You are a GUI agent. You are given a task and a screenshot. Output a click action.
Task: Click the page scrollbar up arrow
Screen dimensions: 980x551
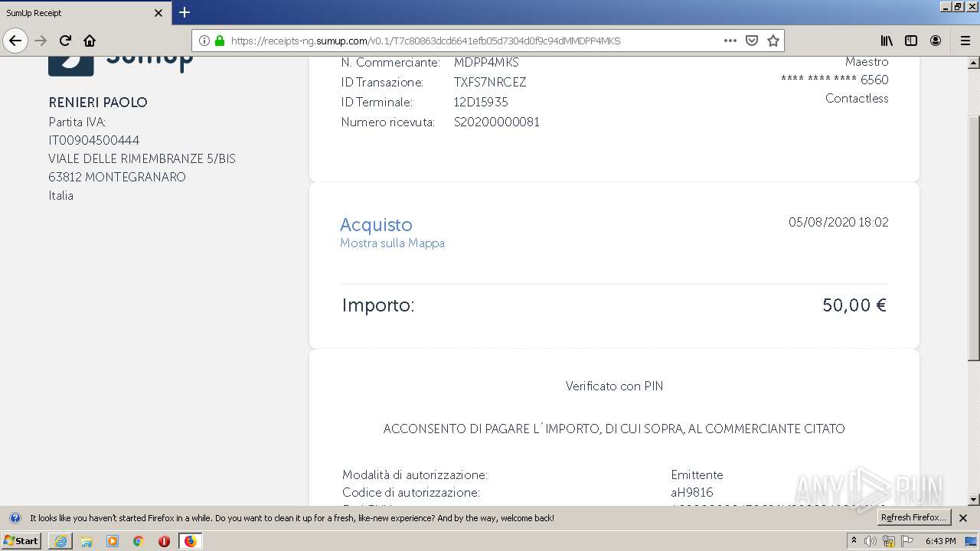point(974,63)
